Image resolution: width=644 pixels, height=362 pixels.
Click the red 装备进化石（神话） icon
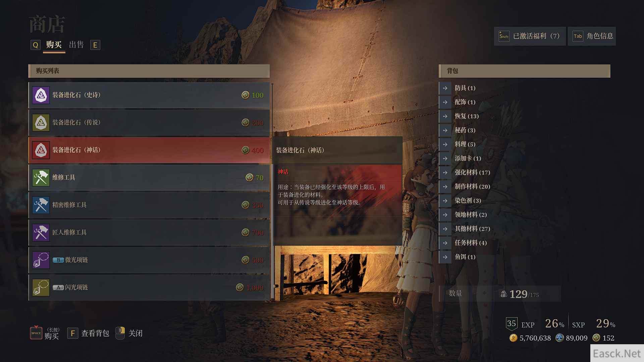pyautogui.click(x=41, y=150)
